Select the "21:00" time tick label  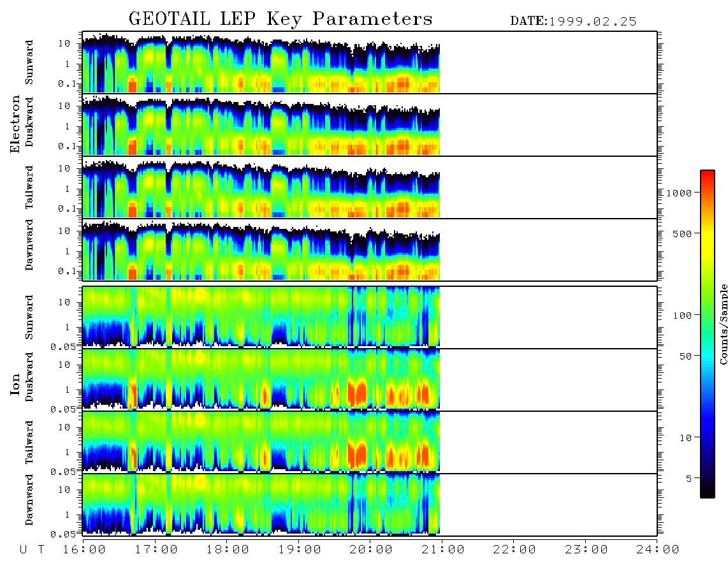(443, 550)
